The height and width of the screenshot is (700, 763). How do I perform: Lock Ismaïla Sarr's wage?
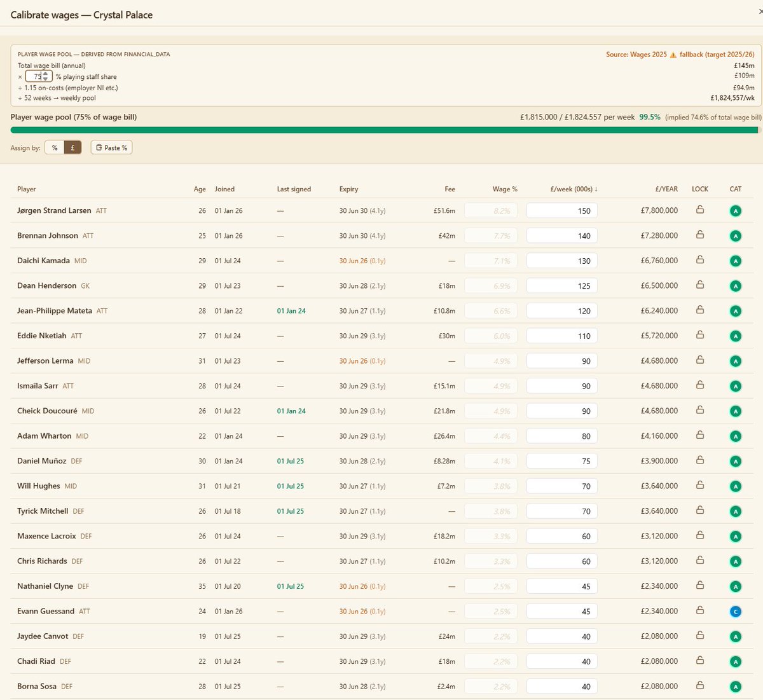(700, 385)
